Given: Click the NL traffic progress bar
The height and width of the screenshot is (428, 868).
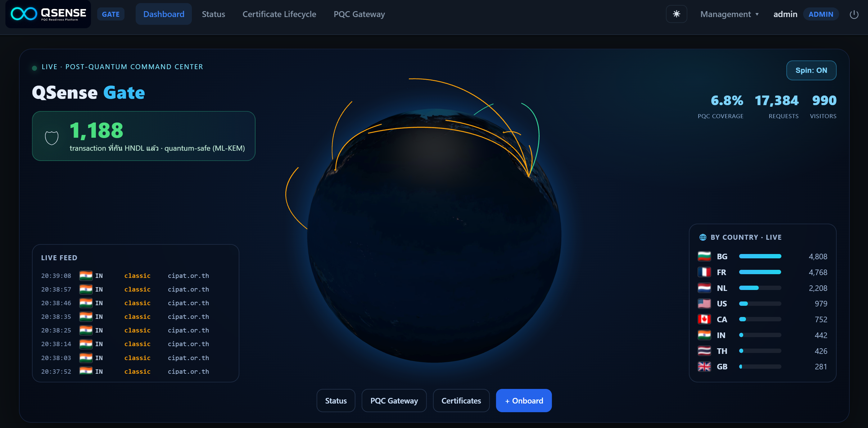Looking at the screenshot, I should coord(760,288).
